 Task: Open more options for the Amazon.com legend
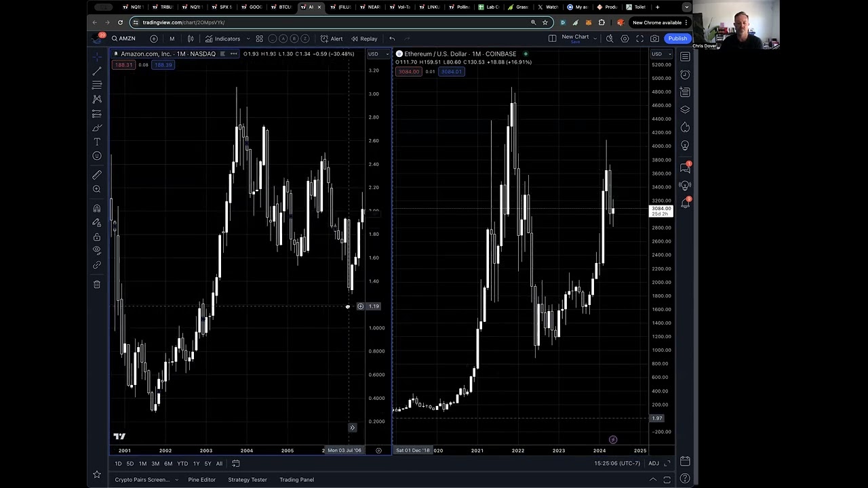(x=233, y=54)
